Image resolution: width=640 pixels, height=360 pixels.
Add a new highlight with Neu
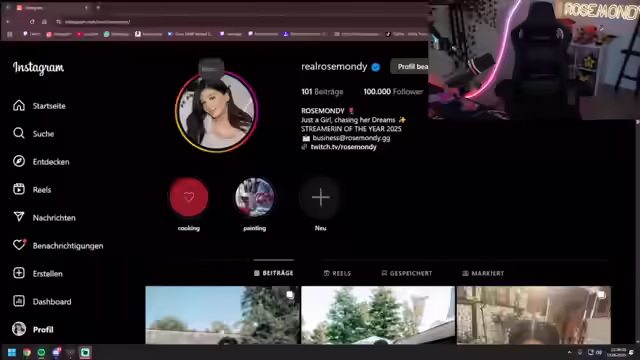point(320,197)
